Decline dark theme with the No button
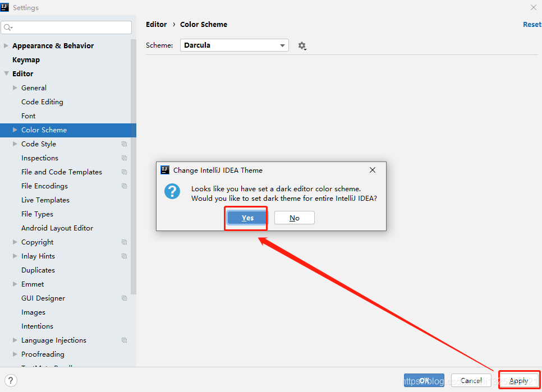The image size is (542, 392). click(294, 218)
